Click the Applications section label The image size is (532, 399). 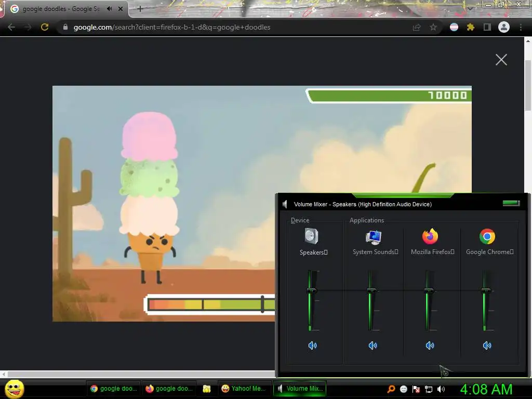point(367,220)
